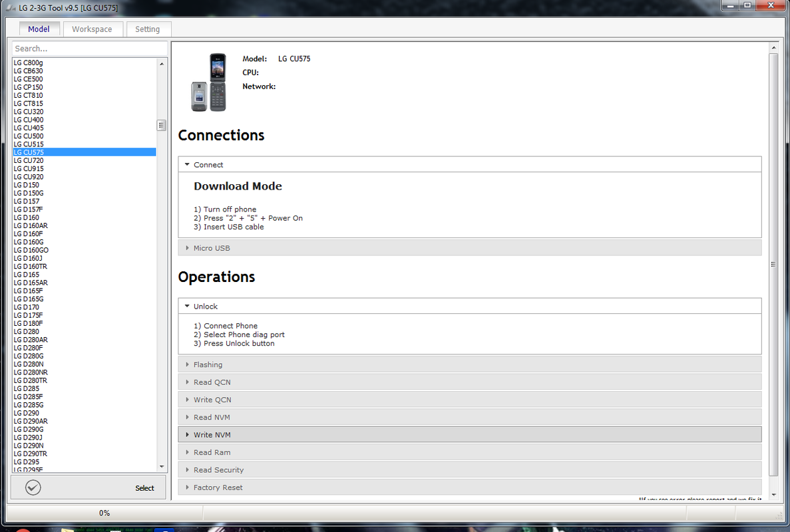Collapse the Connect section
The height and width of the screenshot is (532, 790).
[470, 164]
